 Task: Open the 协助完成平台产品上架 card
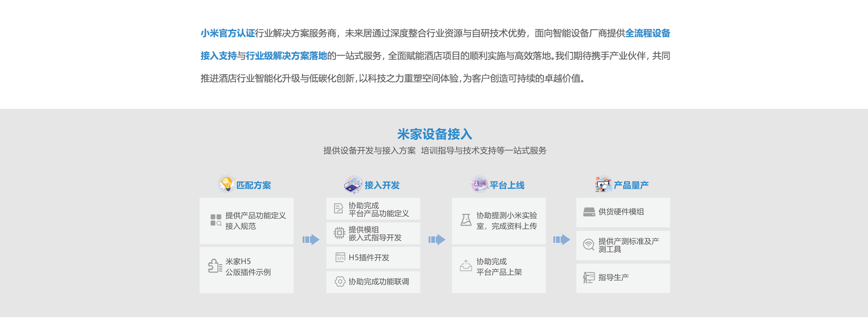499,270
